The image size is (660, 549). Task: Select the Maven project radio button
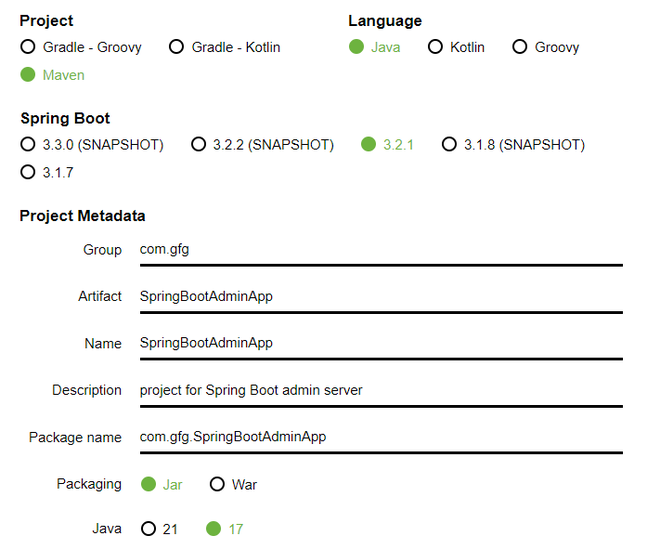(x=28, y=75)
